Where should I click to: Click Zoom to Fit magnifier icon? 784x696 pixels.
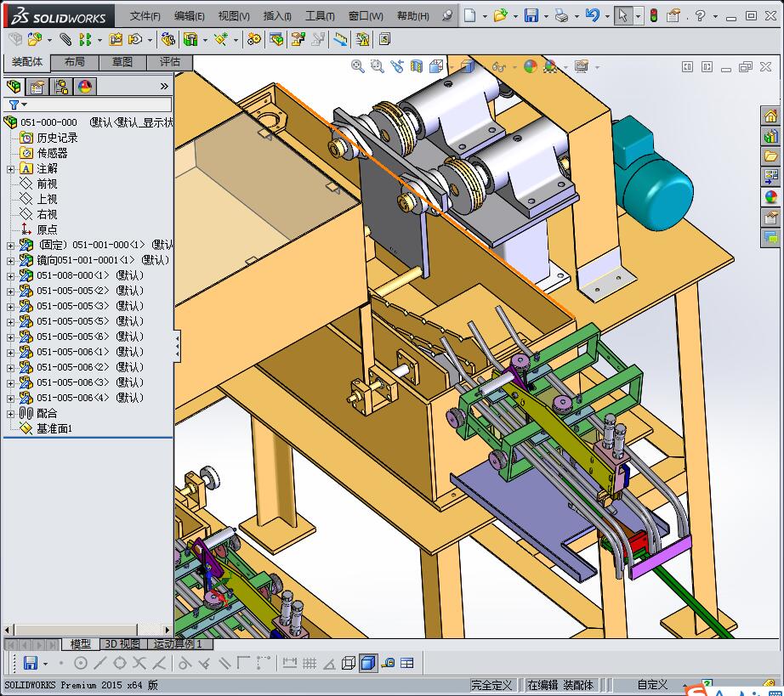[x=358, y=66]
